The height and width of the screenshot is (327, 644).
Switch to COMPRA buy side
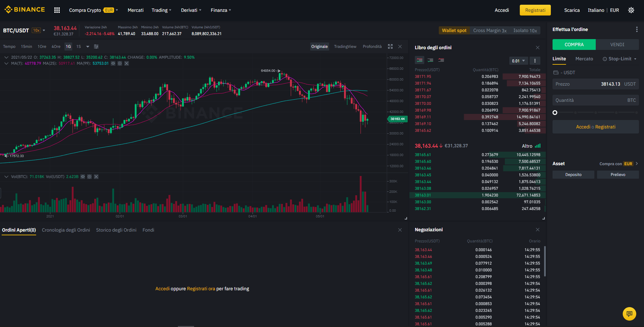(574, 44)
